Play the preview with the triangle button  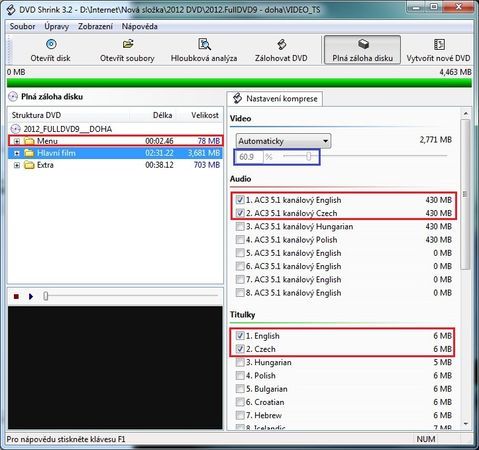31,296
